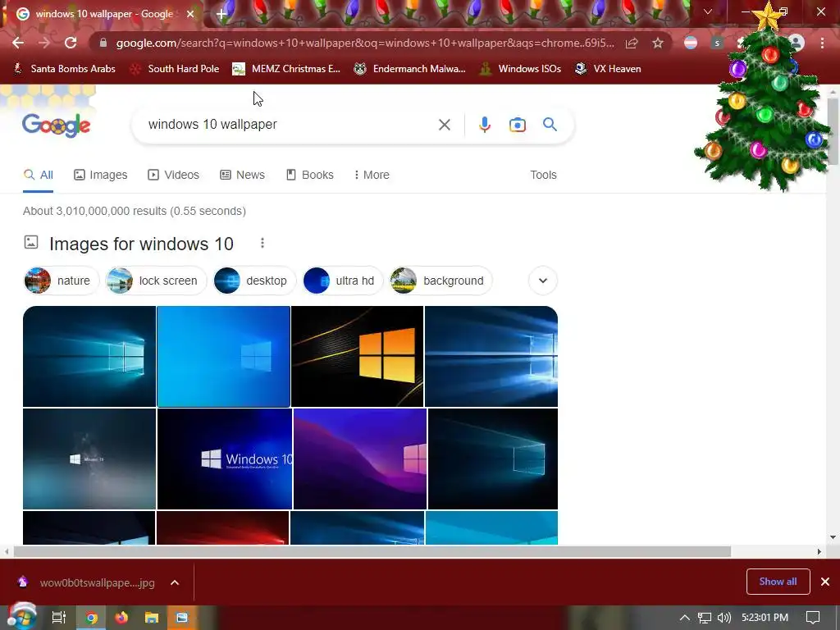Click the horizontal page scrollbar
This screenshot has width=840, height=630.
coord(372,552)
